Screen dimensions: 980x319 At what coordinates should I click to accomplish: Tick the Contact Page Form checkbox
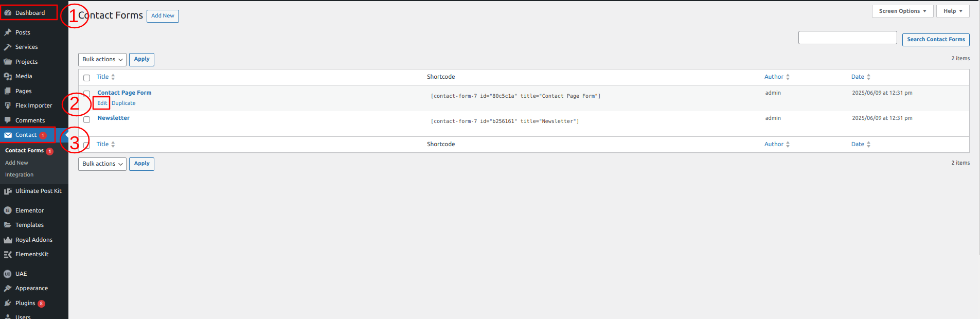[x=86, y=94]
